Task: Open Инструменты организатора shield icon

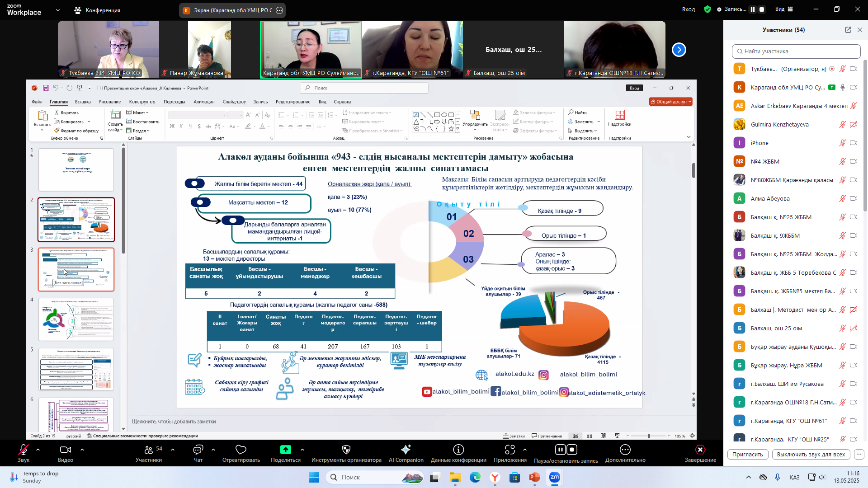Action: point(346,450)
